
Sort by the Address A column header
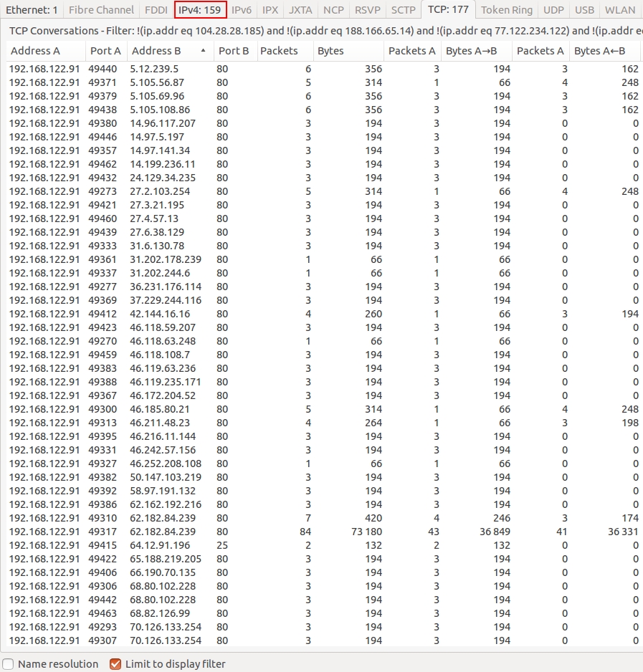(35, 51)
